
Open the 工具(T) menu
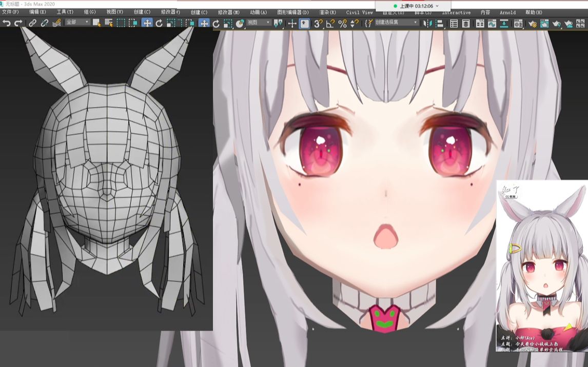[x=65, y=12]
